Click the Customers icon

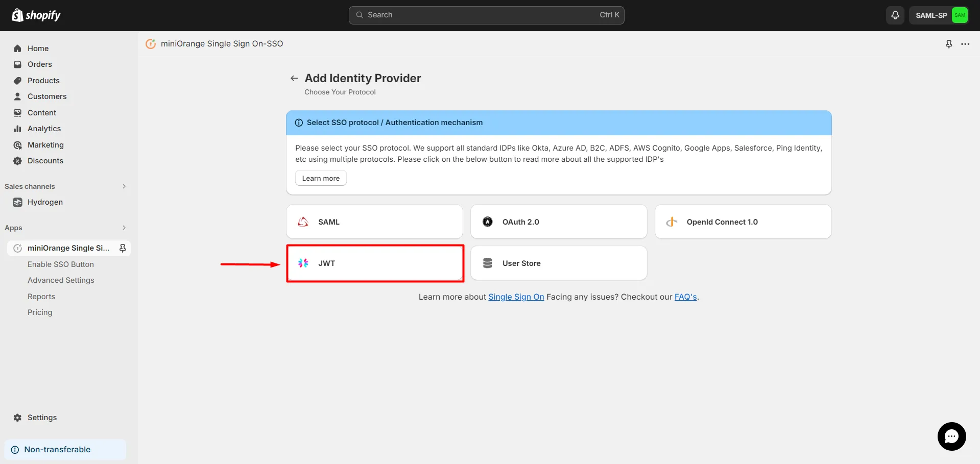[18, 96]
